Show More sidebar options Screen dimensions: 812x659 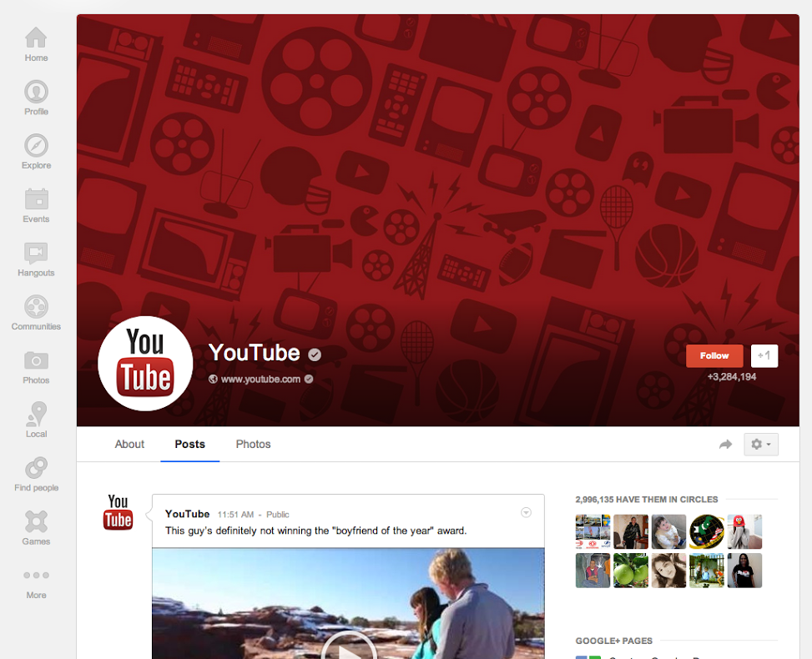point(36,584)
